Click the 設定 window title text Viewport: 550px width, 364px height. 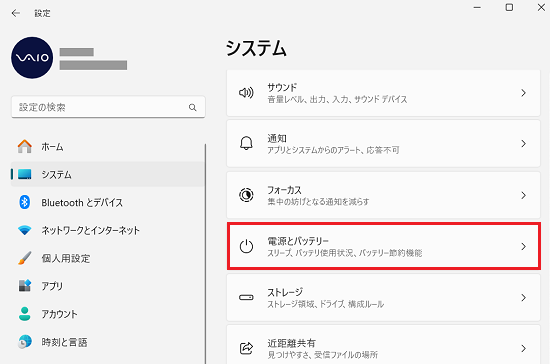42,13
